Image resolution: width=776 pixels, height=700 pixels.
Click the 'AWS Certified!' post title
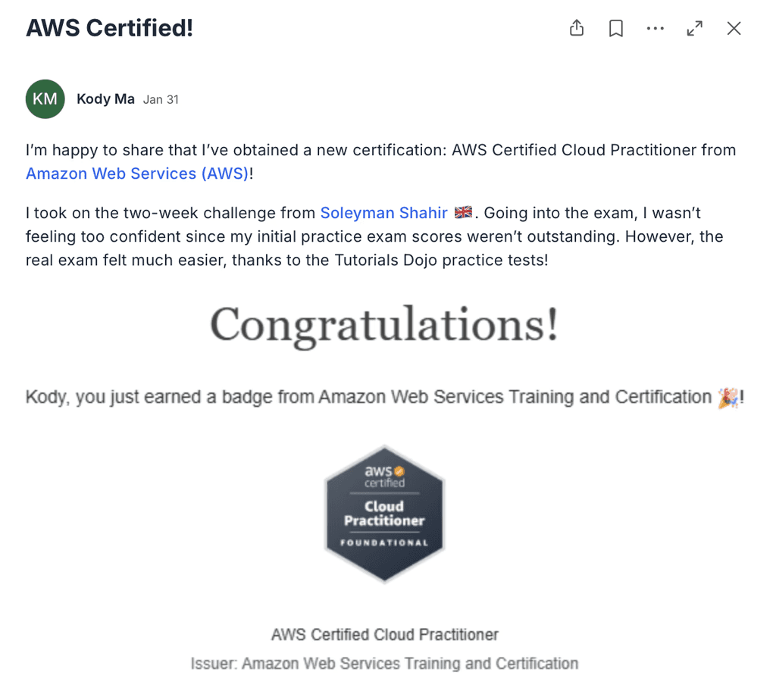pyautogui.click(x=109, y=28)
